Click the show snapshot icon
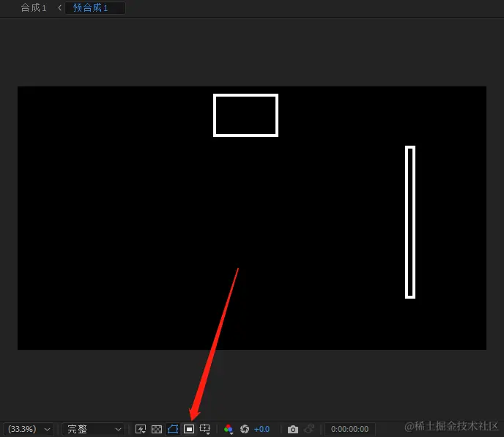This screenshot has height=437, width=504. [x=309, y=429]
